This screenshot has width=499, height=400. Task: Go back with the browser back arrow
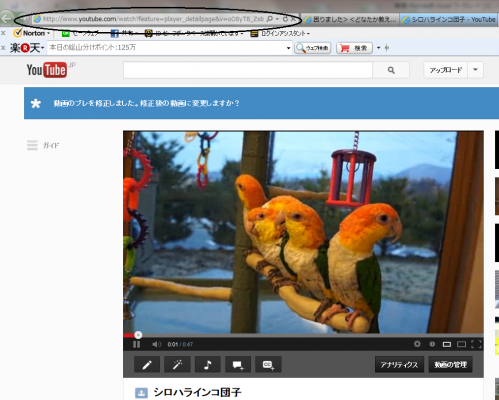click(x=7, y=18)
